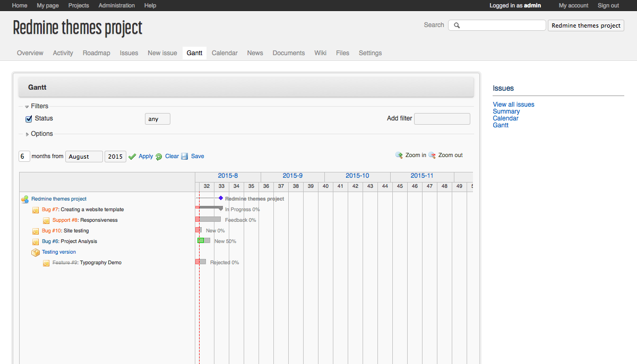Click the Clear link
Screen dimensions: 637x364
tap(172, 157)
